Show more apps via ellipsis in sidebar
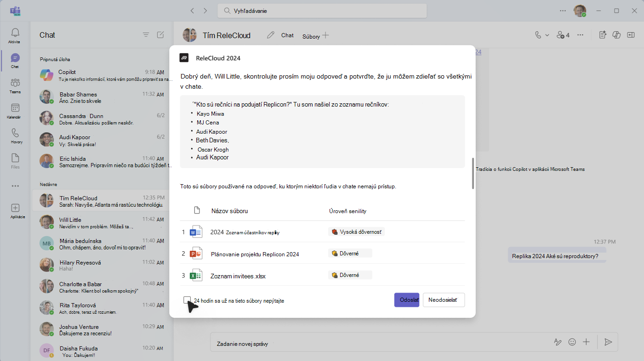The height and width of the screenshot is (361, 644). tap(15, 186)
